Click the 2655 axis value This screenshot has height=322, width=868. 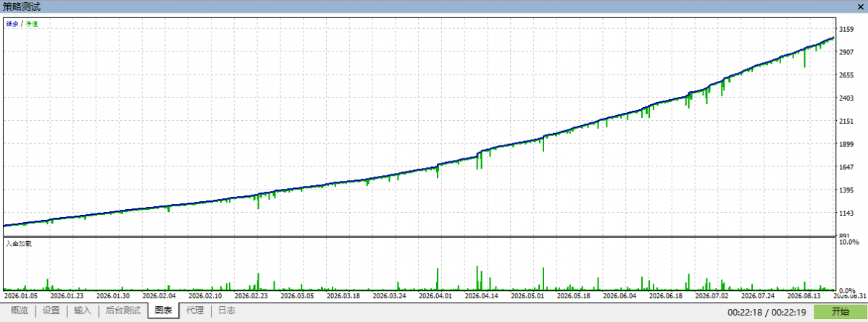pyautogui.click(x=848, y=75)
